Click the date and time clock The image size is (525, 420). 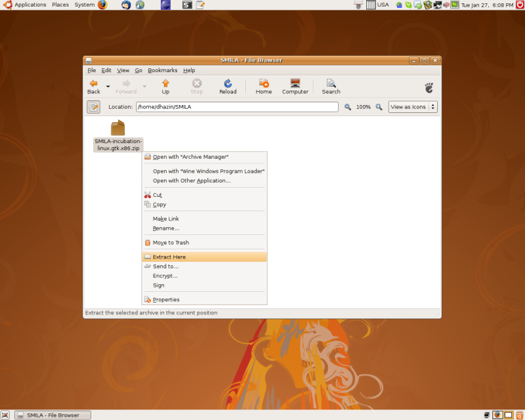click(x=487, y=5)
